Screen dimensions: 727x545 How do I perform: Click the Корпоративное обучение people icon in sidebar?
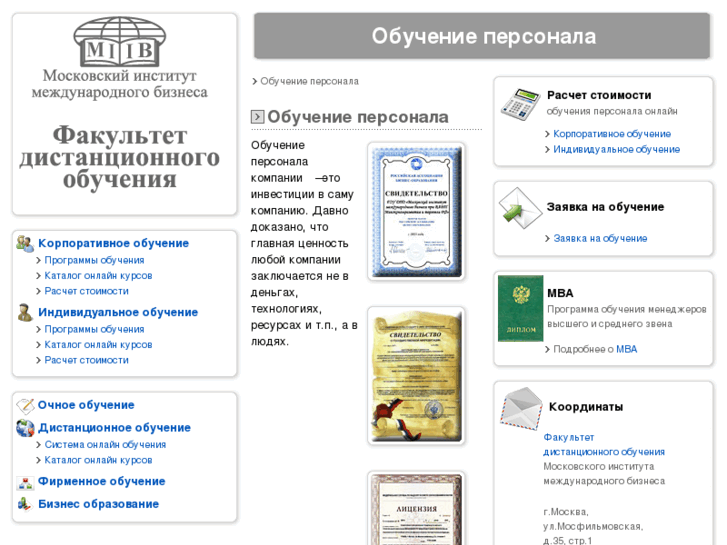(25, 243)
